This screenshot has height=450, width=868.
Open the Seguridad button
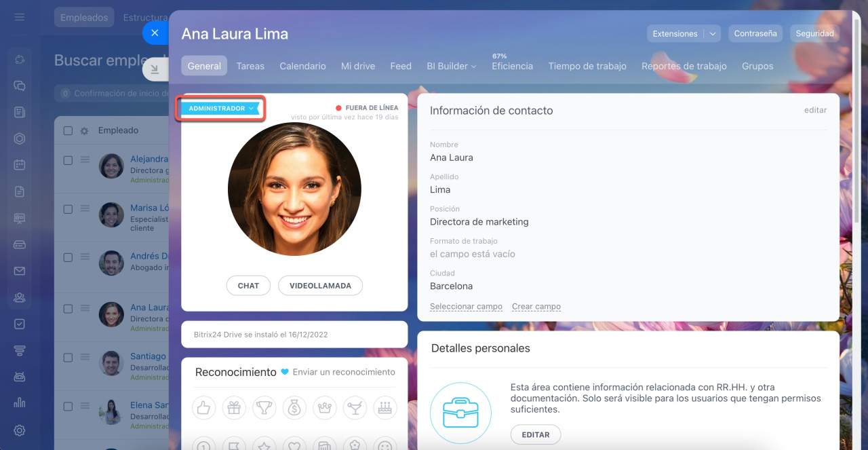click(x=814, y=33)
